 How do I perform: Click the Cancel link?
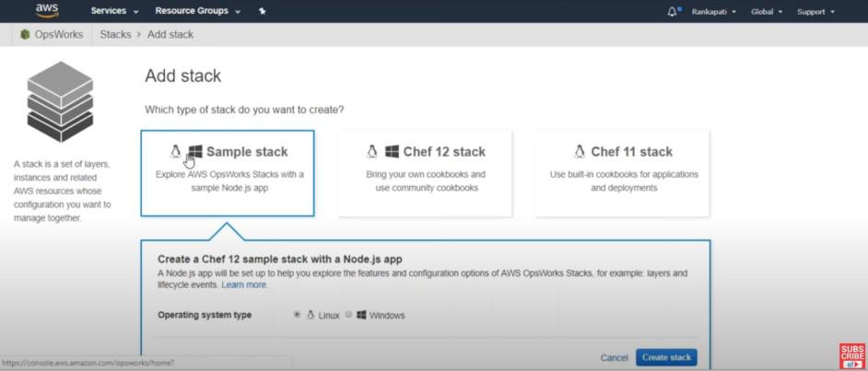pyautogui.click(x=614, y=357)
